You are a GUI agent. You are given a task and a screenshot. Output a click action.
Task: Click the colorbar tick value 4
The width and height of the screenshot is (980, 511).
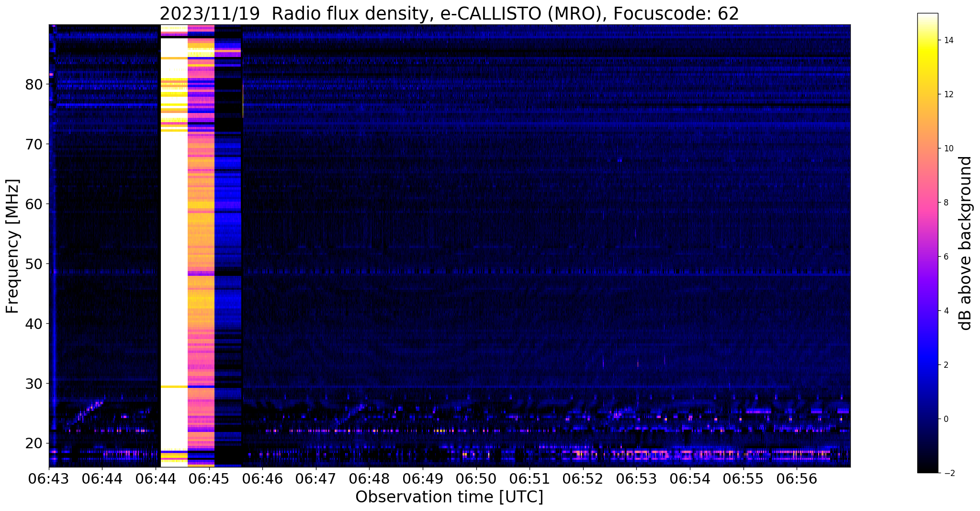click(x=946, y=311)
